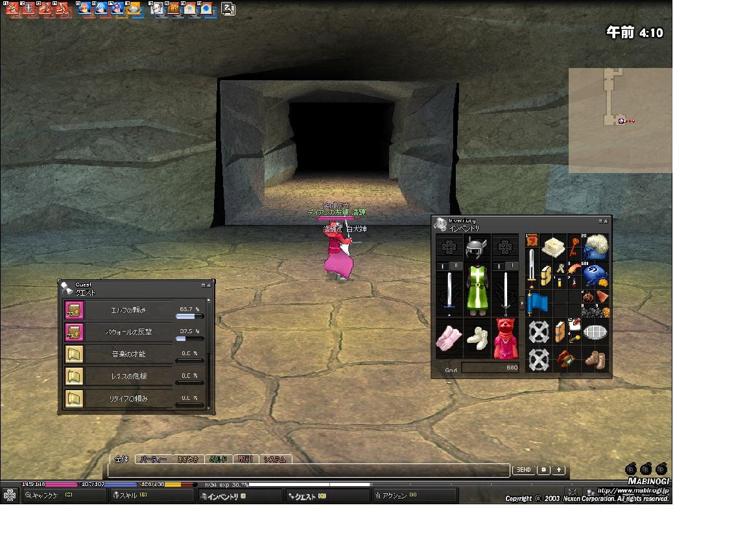Open the クエスト bottom menu button
Screen dimensions: 747x560
[x=327, y=496]
